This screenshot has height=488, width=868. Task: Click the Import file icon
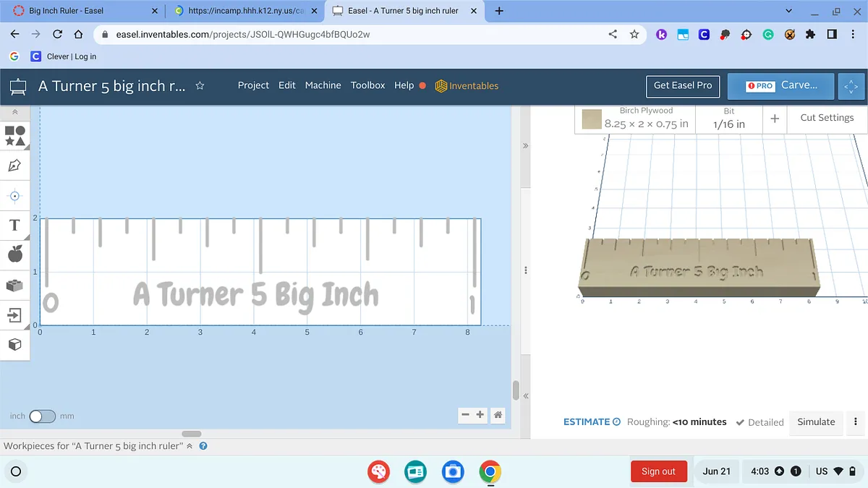click(14, 314)
